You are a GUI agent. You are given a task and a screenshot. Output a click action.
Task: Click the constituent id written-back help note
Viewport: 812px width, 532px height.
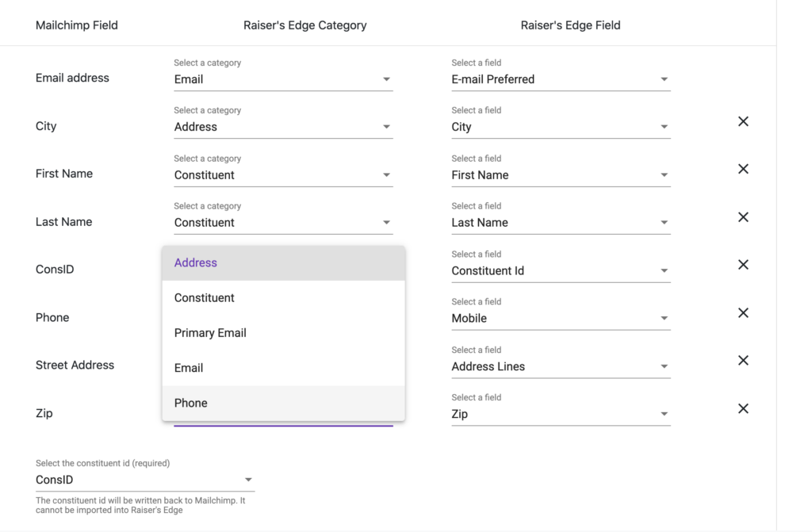point(140,505)
